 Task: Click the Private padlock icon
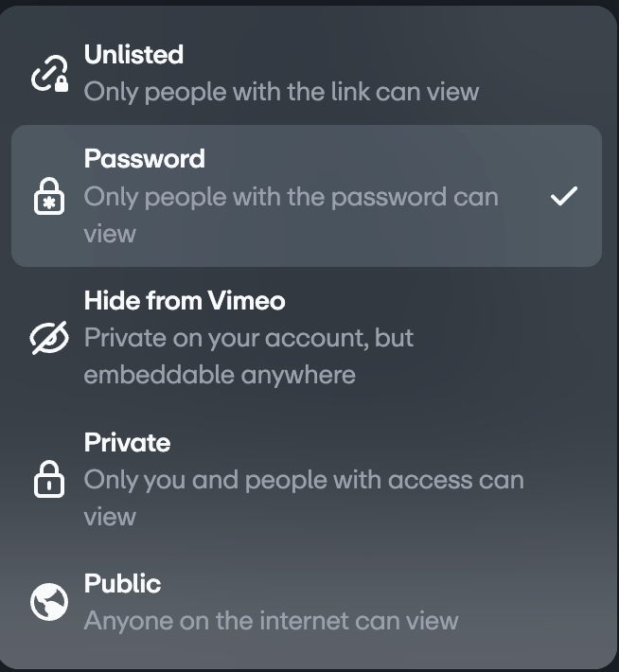point(49,479)
